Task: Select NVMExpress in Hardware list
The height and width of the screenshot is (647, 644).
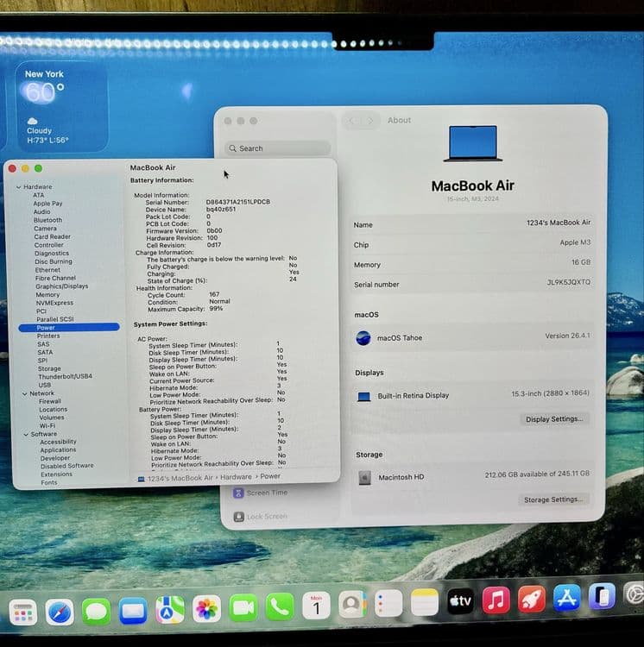Action: pyautogui.click(x=54, y=303)
